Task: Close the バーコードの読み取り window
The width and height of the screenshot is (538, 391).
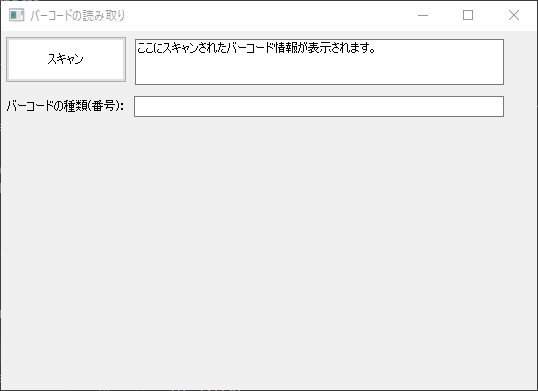Action: [514, 15]
